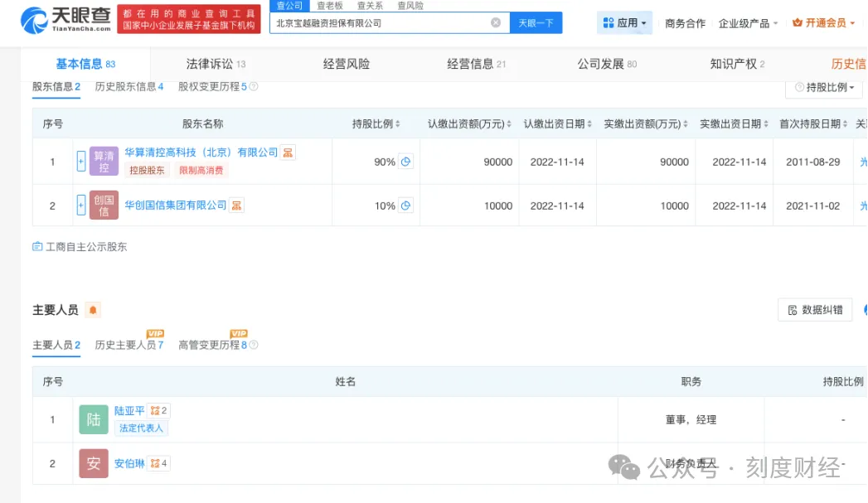Open the 应用 dropdown menu
Image resolution: width=868 pixels, height=503 pixels.
pyautogui.click(x=624, y=22)
